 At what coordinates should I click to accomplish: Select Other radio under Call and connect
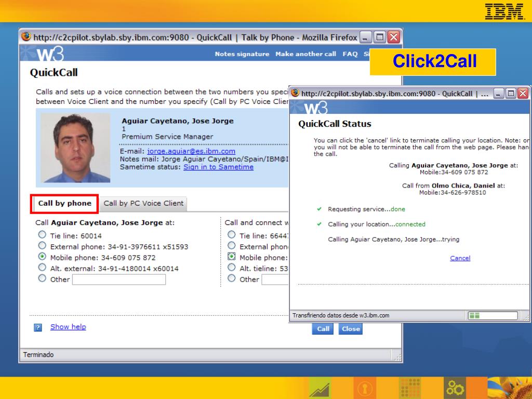(x=231, y=278)
